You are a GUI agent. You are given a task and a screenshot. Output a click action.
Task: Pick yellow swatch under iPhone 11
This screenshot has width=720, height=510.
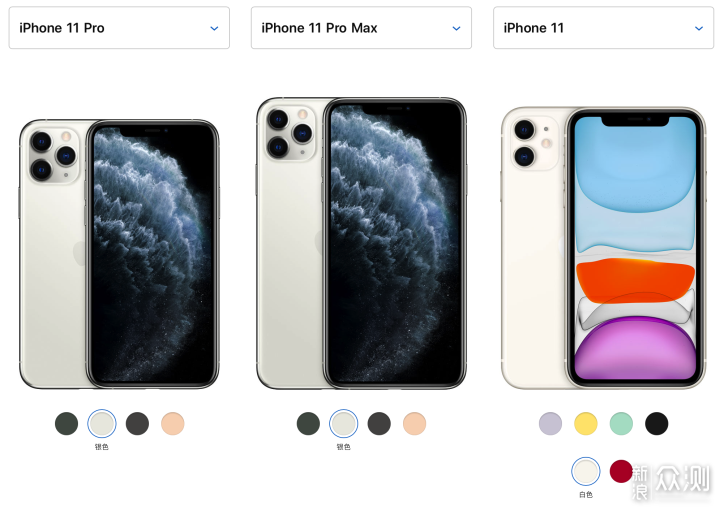[x=586, y=423]
